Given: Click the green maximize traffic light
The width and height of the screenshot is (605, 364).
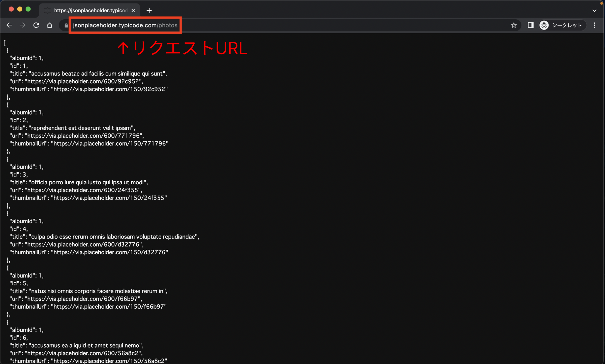Looking at the screenshot, I should pyautogui.click(x=28, y=9).
